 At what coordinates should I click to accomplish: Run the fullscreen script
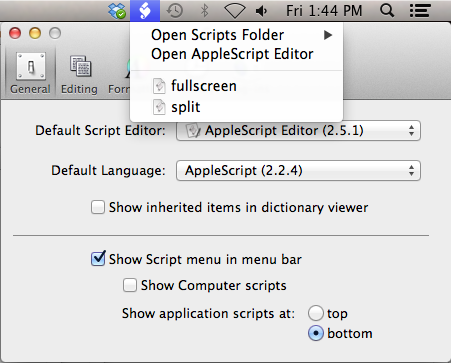coord(236,86)
